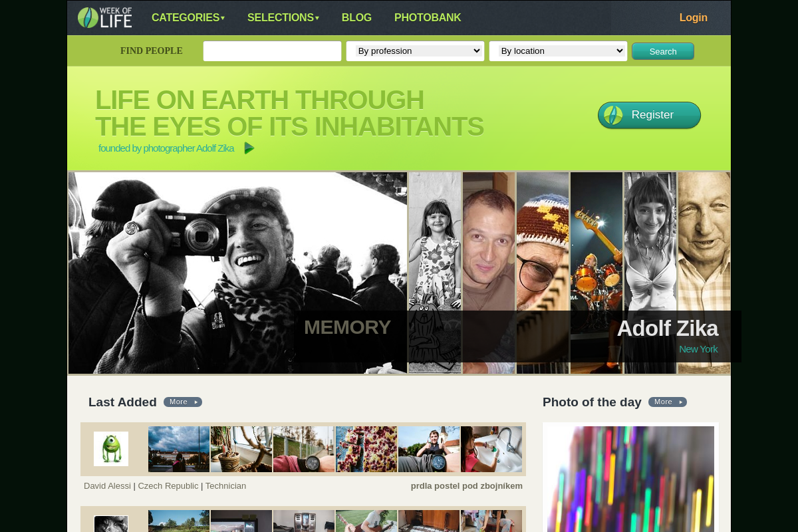The height and width of the screenshot is (532, 798).
Task: Focus the Find People text field
Action: tap(272, 51)
